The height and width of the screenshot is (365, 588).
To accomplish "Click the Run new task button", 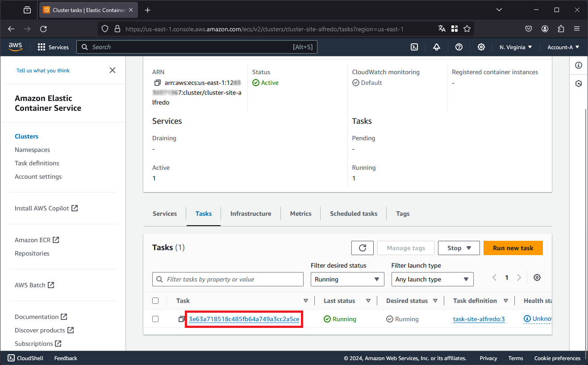I will pos(513,248).
